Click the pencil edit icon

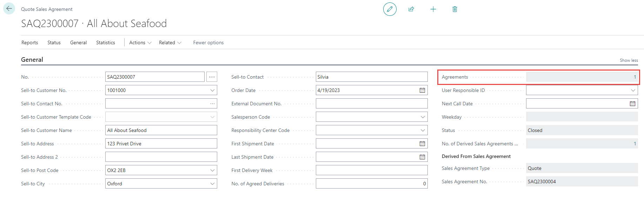[x=390, y=9]
